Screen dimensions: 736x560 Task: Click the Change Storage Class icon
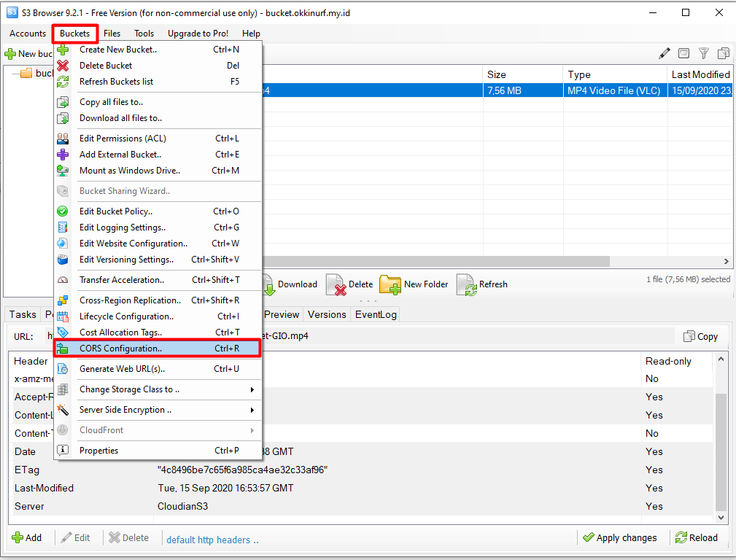63,389
